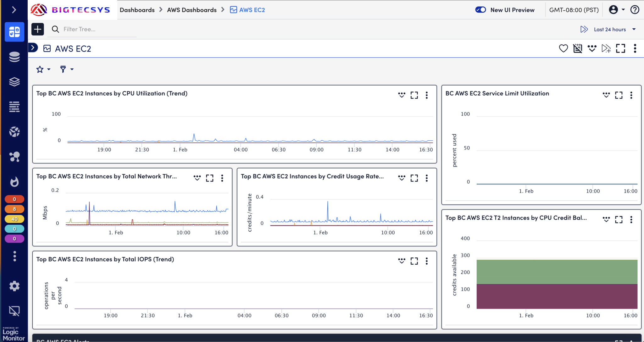Open the Last 24 hours dropdown
Image resolution: width=644 pixels, height=342 pixels.
tap(615, 29)
